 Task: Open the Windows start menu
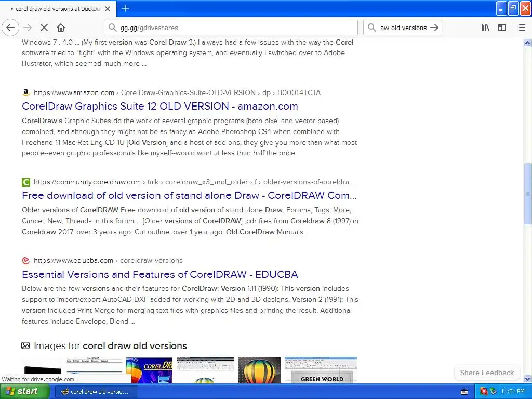point(24,392)
